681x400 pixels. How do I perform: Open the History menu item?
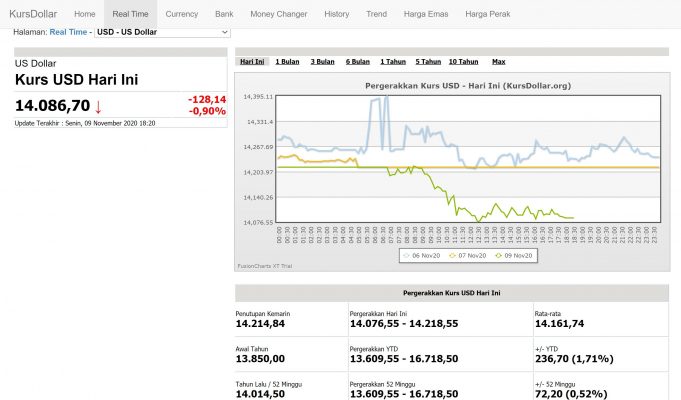click(x=337, y=14)
